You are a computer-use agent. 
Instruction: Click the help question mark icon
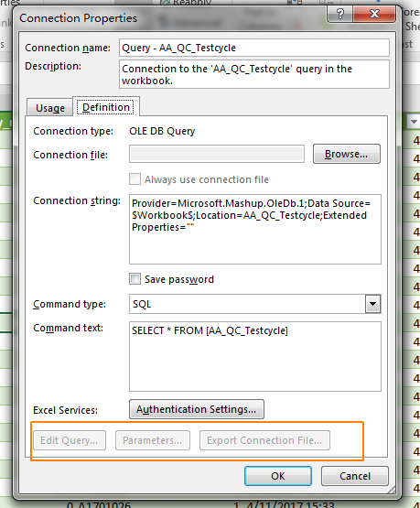tap(340, 14)
